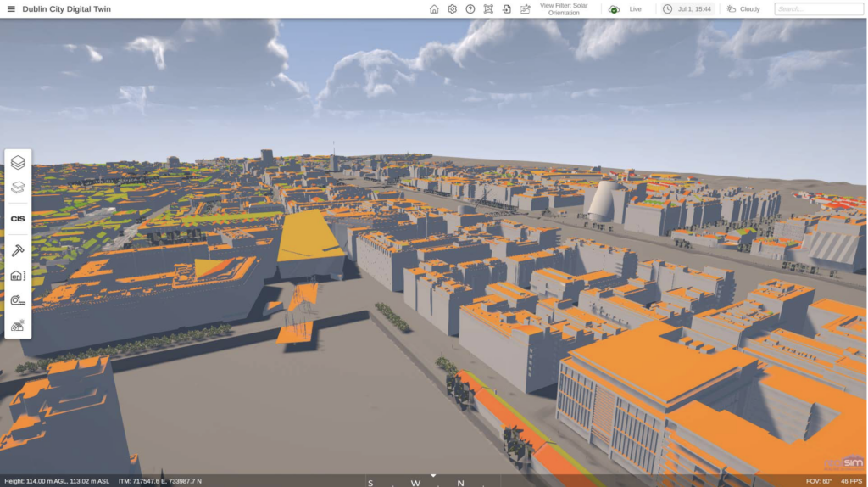The image size is (868, 487).
Task: Click the compass marker in status bar
Action: (x=433, y=476)
